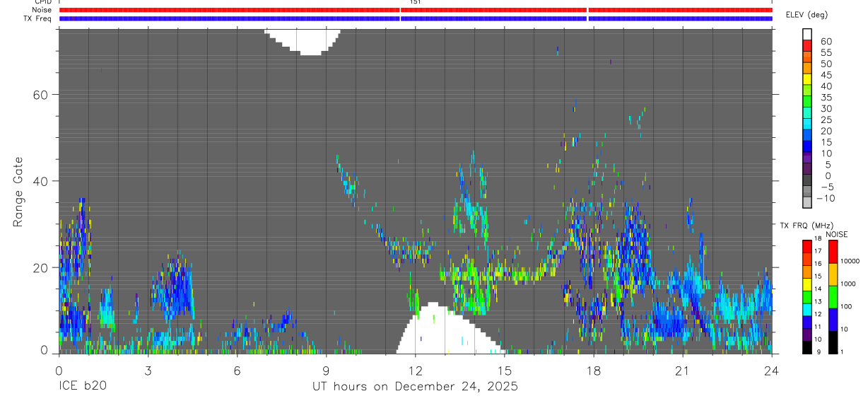Select the red 17–18 segment of TX FRQ bar
The width and height of the screenshot is (868, 401).
[807, 247]
